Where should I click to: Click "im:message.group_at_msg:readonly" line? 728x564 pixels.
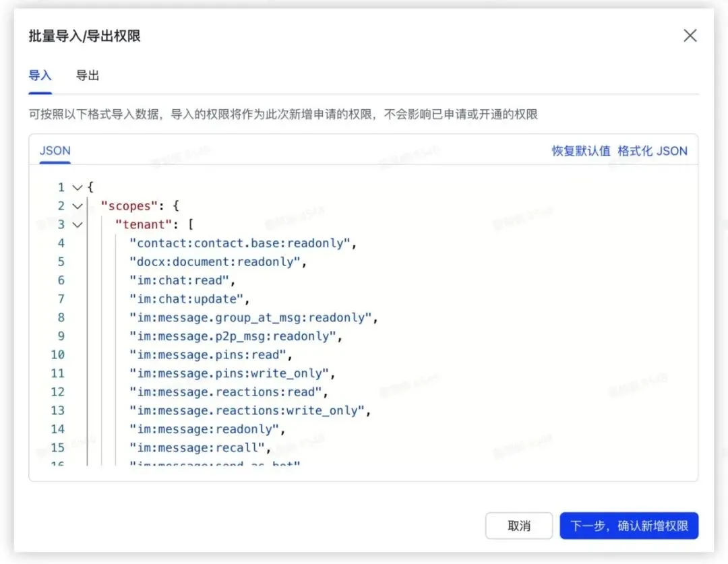(x=253, y=317)
